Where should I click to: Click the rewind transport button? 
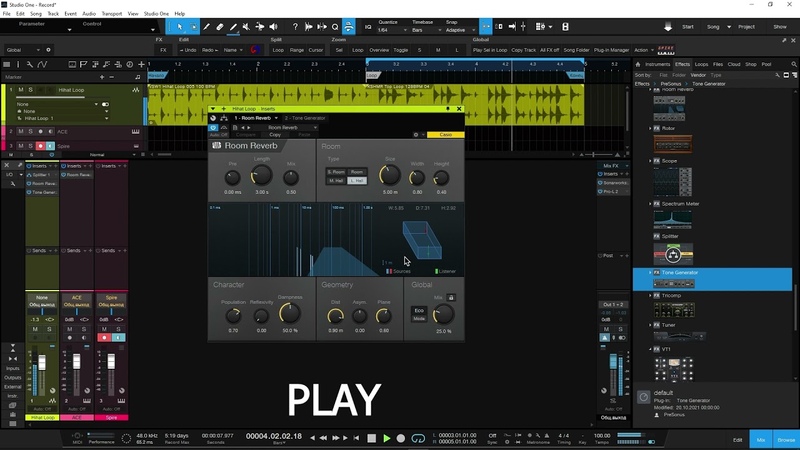click(323, 438)
